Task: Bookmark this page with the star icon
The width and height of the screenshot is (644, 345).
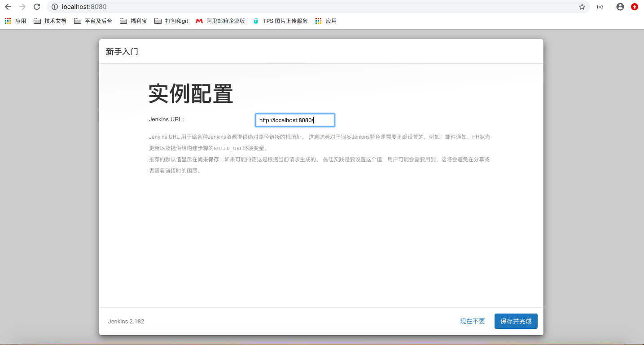Action: [x=582, y=7]
